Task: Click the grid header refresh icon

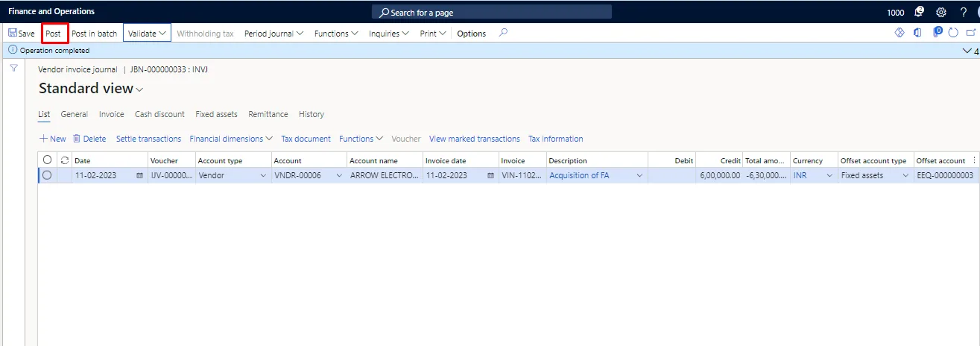Action: click(x=65, y=160)
